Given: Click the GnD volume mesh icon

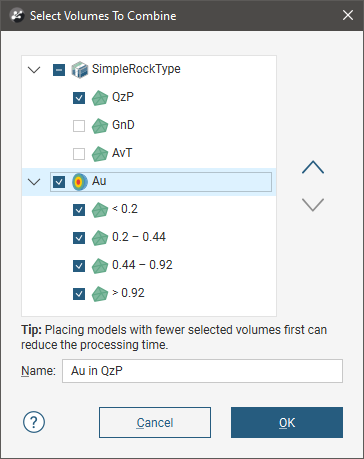Looking at the screenshot, I should [100, 126].
